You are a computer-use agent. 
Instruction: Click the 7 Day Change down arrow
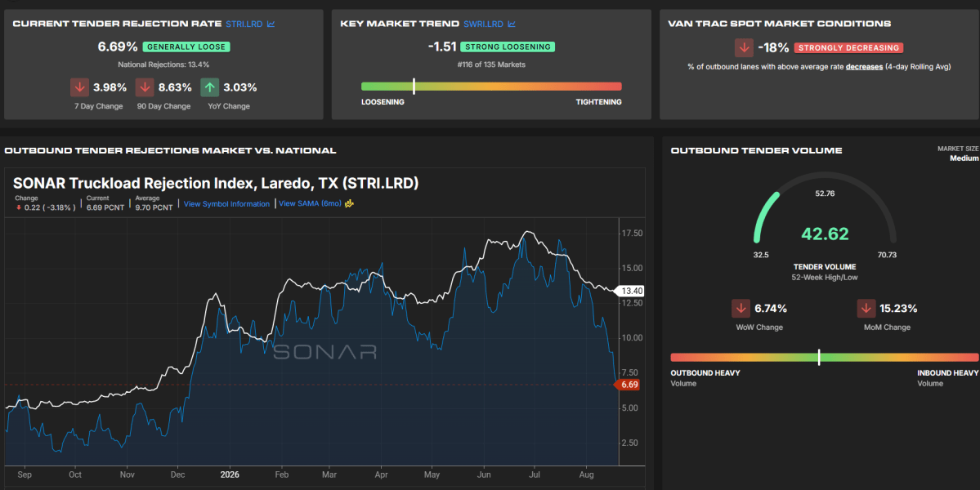pyautogui.click(x=79, y=87)
